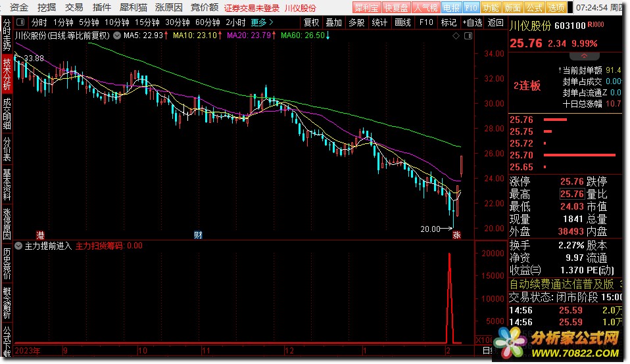Select the 技术分析 side tab

pos(7,74)
